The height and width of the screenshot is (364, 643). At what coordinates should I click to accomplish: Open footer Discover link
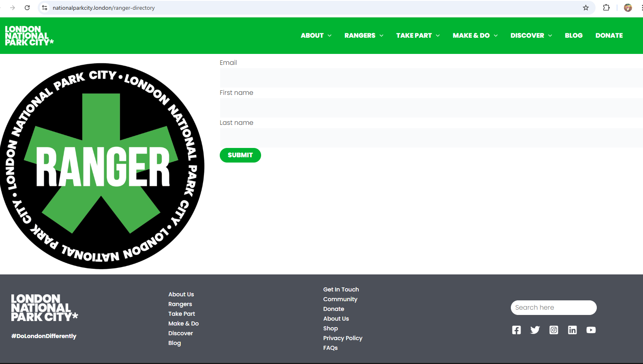click(x=181, y=333)
